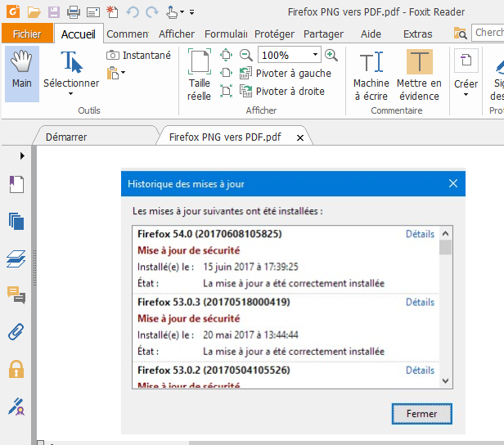
Task: Expand the navigation panel arrow
Action: pyautogui.click(x=22, y=155)
